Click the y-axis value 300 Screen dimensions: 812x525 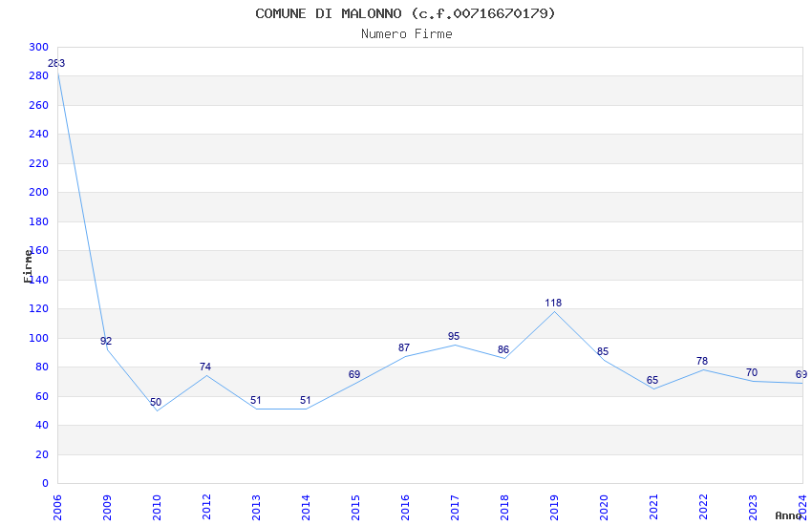[x=39, y=47]
